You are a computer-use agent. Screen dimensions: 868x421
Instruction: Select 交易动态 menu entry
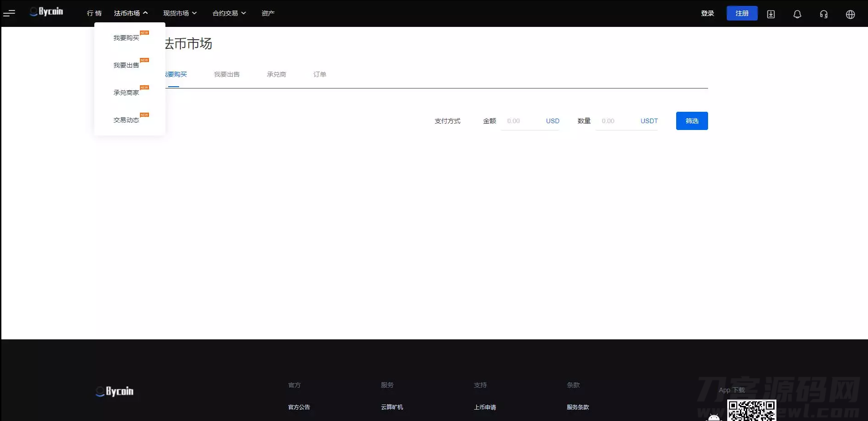point(126,120)
